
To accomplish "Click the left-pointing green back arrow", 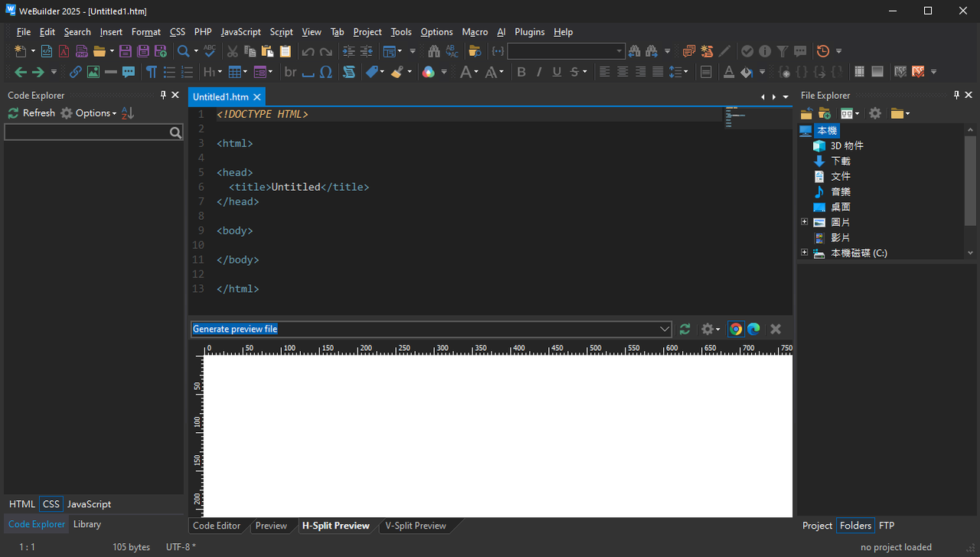I will [x=20, y=72].
